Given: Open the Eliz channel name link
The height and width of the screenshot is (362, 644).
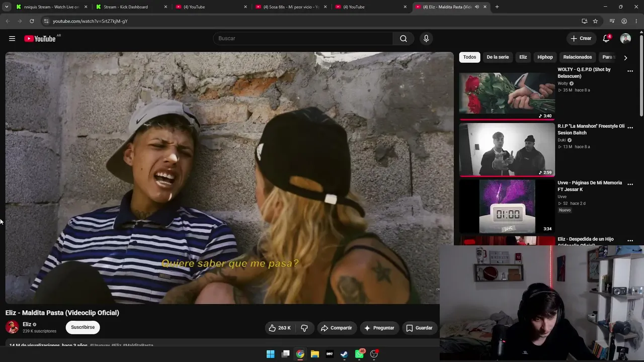Looking at the screenshot, I should pos(27,324).
